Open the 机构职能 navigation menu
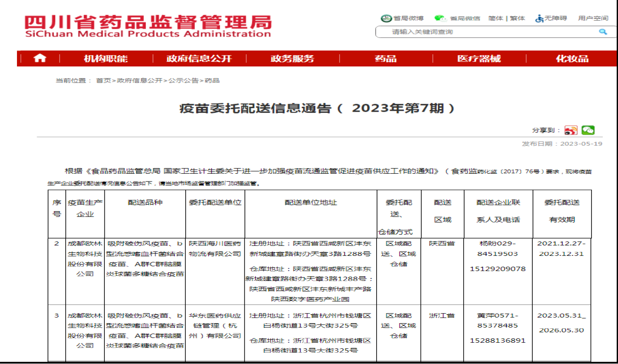Screen dimensions: 618x364 (x=106, y=59)
